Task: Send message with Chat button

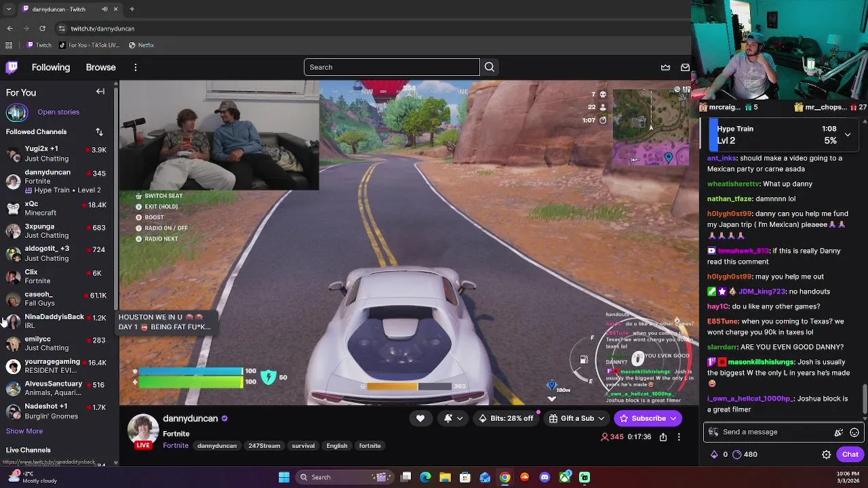Action: tap(850, 454)
